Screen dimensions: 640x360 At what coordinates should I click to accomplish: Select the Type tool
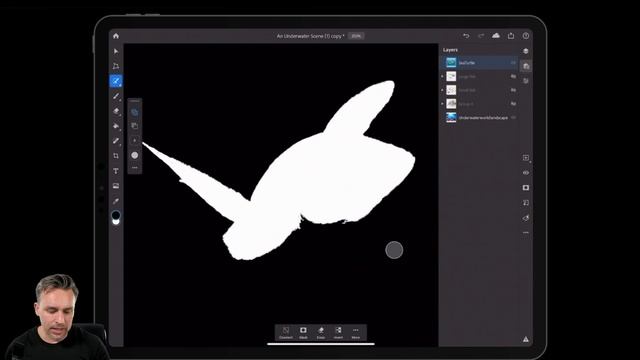pyautogui.click(x=116, y=171)
